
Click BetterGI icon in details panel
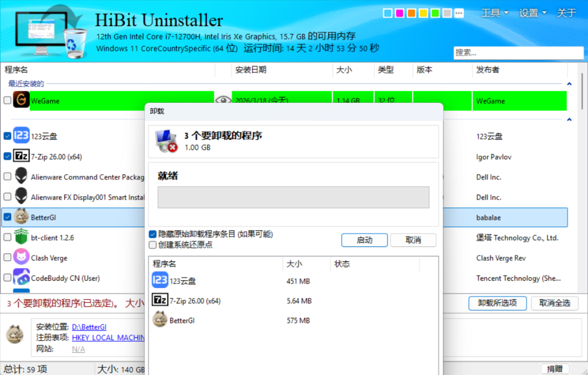click(15, 335)
